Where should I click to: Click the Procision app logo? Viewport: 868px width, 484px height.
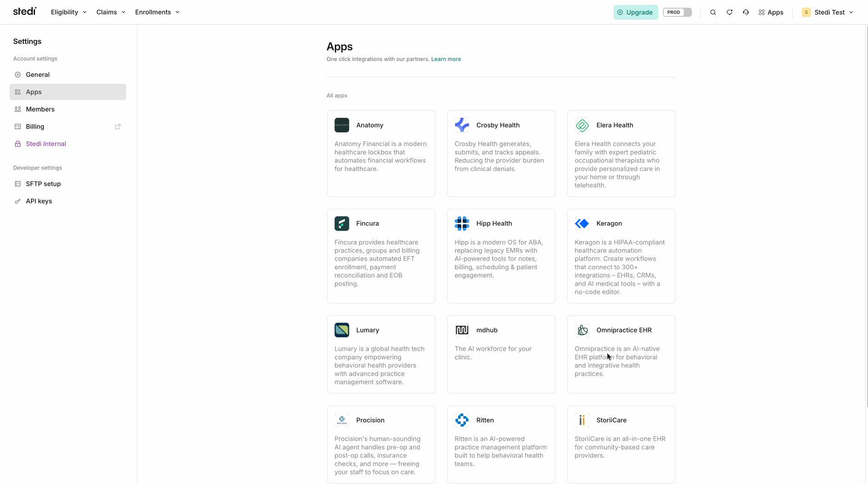point(342,420)
